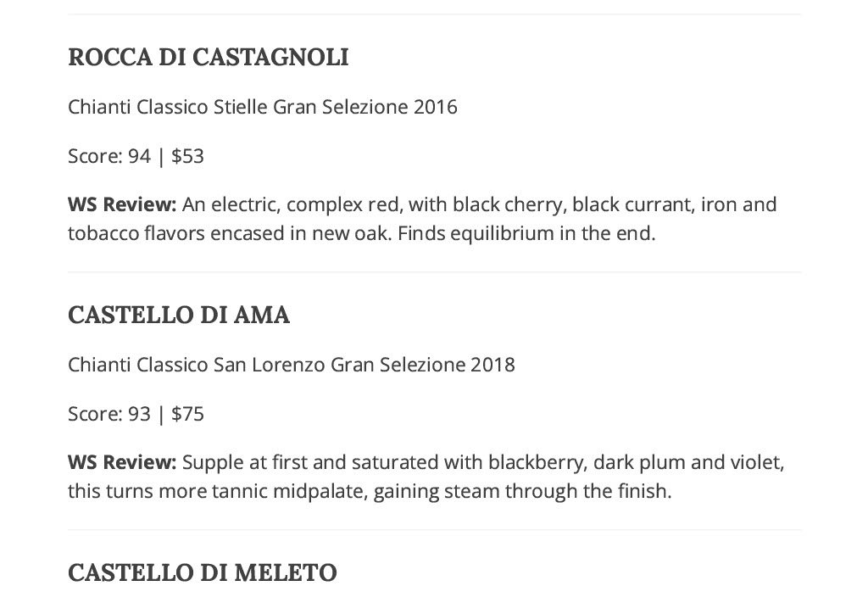Screen dimensions: 868x614
Task: Click the divider line above CASTELLO DI AMA
Action: [x=435, y=272]
